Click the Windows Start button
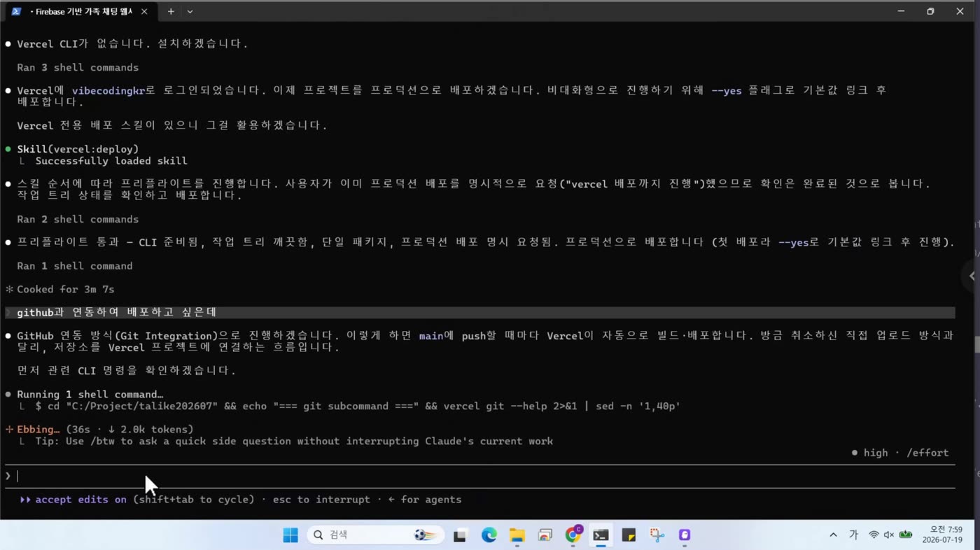Viewport: 980px width, 550px height. click(x=290, y=535)
